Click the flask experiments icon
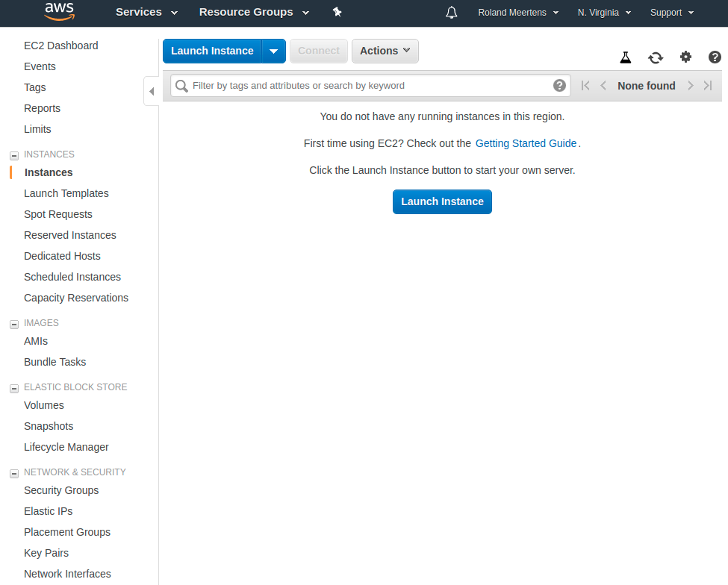 click(x=626, y=57)
